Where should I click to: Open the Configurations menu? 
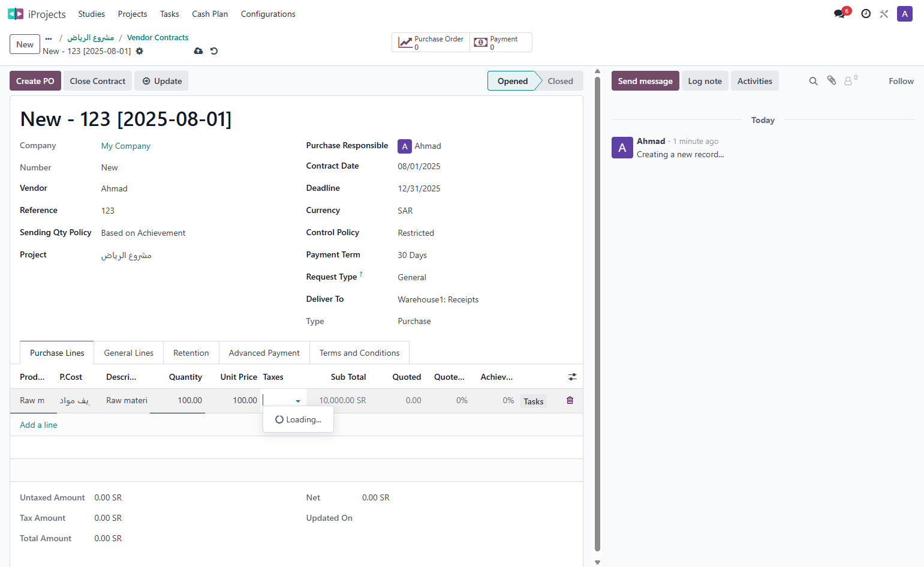click(x=268, y=14)
